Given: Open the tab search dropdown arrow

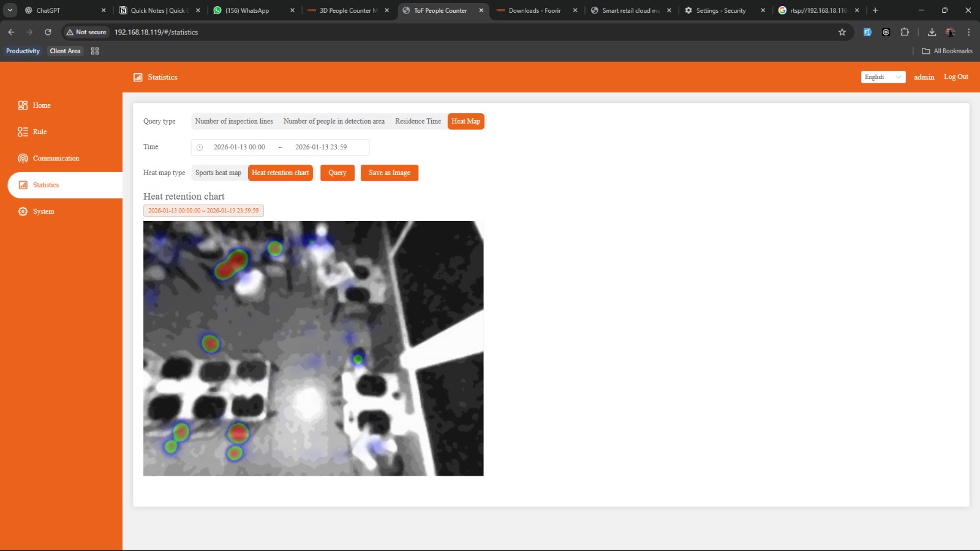Looking at the screenshot, I should [x=10, y=10].
